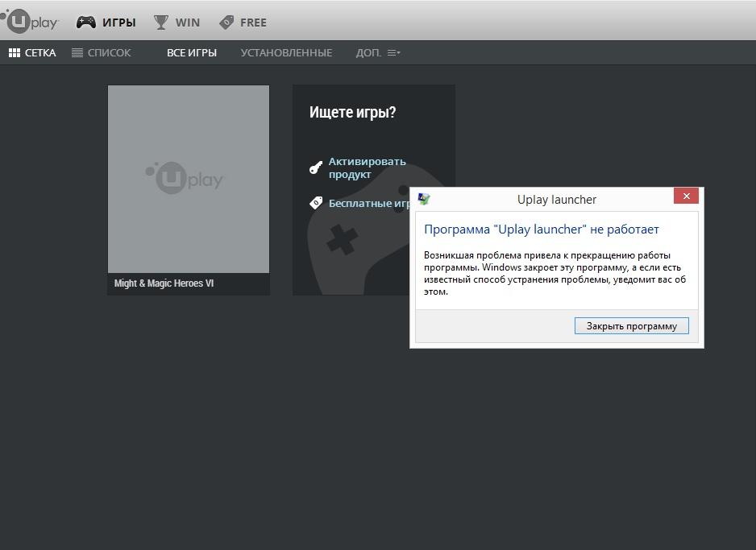Open the Бесплатные игры link
756x550 pixels.
pyautogui.click(x=369, y=203)
